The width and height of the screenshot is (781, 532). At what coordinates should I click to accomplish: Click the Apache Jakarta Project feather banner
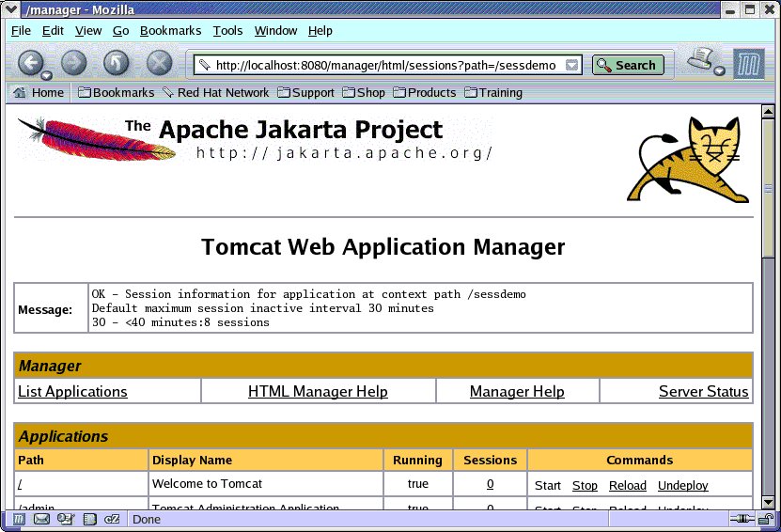click(x=255, y=138)
